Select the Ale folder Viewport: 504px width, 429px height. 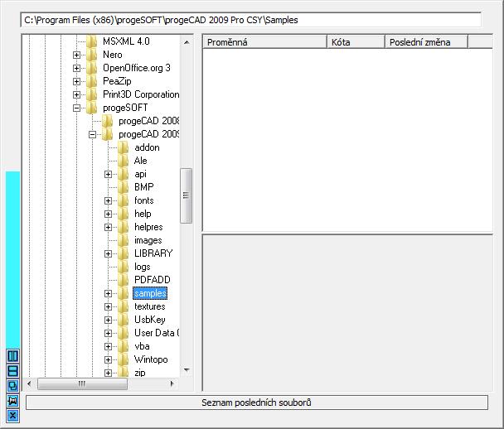pyautogui.click(x=140, y=161)
